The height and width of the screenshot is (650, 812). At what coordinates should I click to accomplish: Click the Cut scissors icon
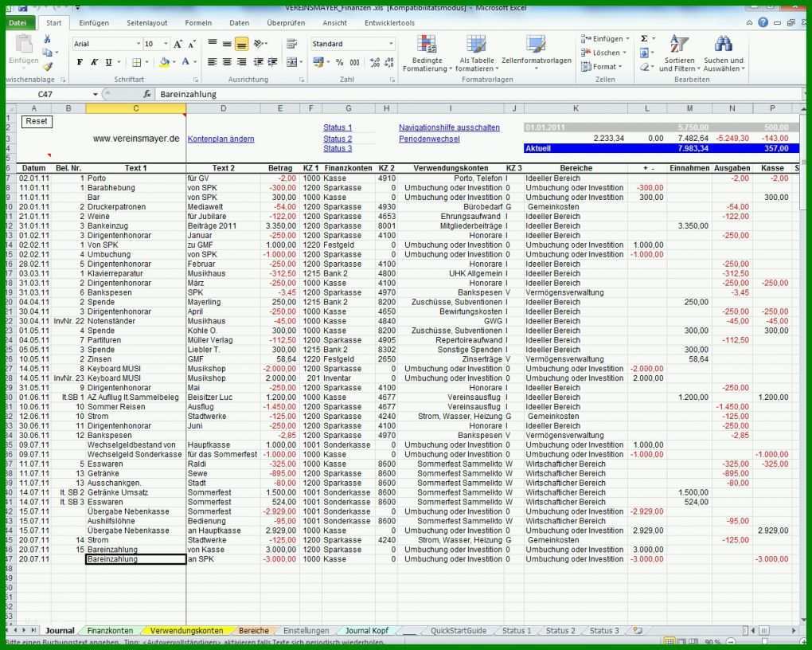pyautogui.click(x=47, y=39)
